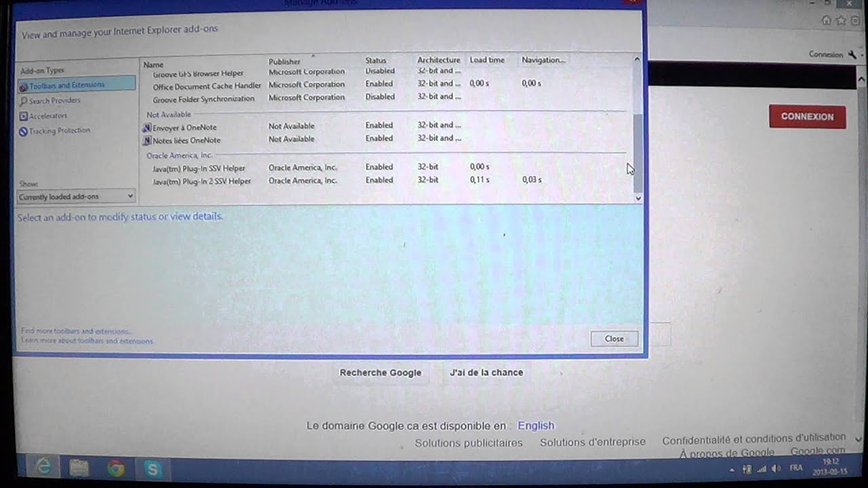Switch Google to English link
Screen dimensions: 868x488
[536, 426]
